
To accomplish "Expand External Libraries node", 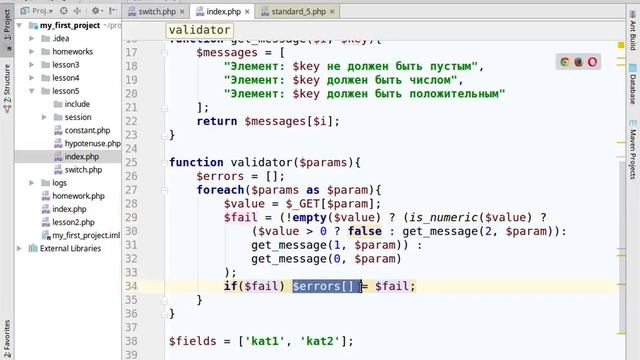I will 19,248.
